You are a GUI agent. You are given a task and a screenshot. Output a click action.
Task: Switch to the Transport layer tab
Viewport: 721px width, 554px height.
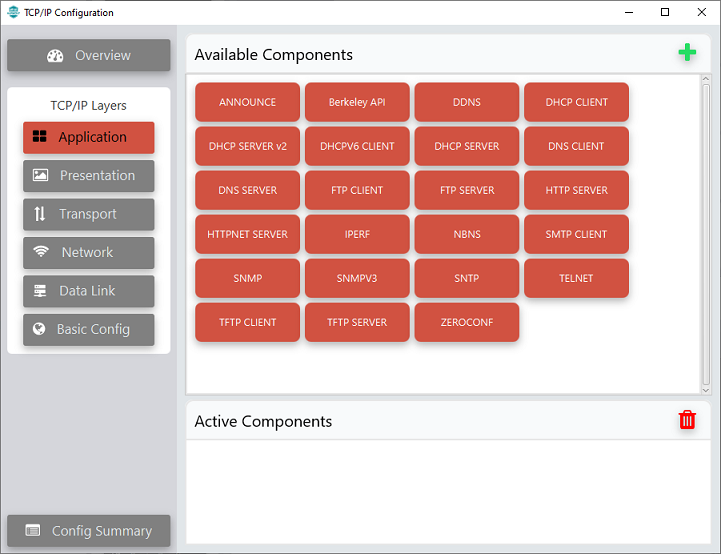pyautogui.click(x=89, y=214)
